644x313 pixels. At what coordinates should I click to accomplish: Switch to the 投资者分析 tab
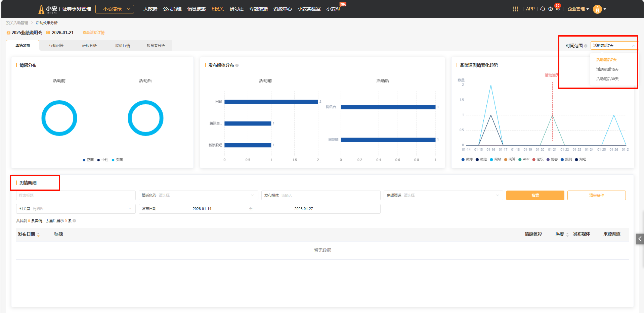156,46
